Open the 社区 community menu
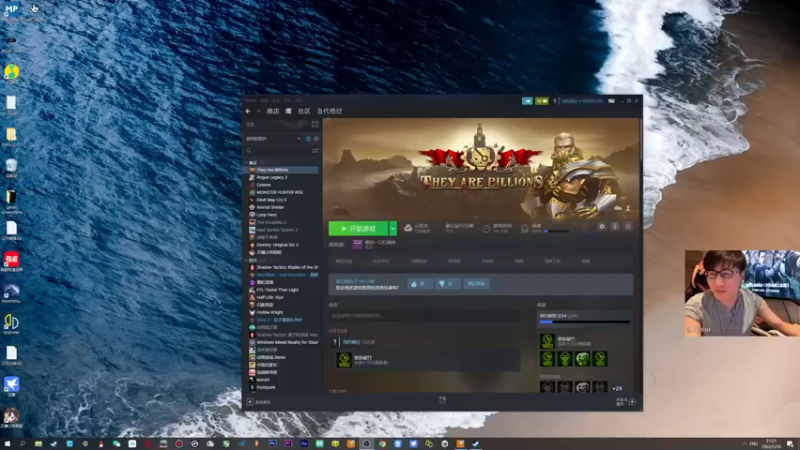The height and width of the screenshot is (450, 800). point(304,111)
